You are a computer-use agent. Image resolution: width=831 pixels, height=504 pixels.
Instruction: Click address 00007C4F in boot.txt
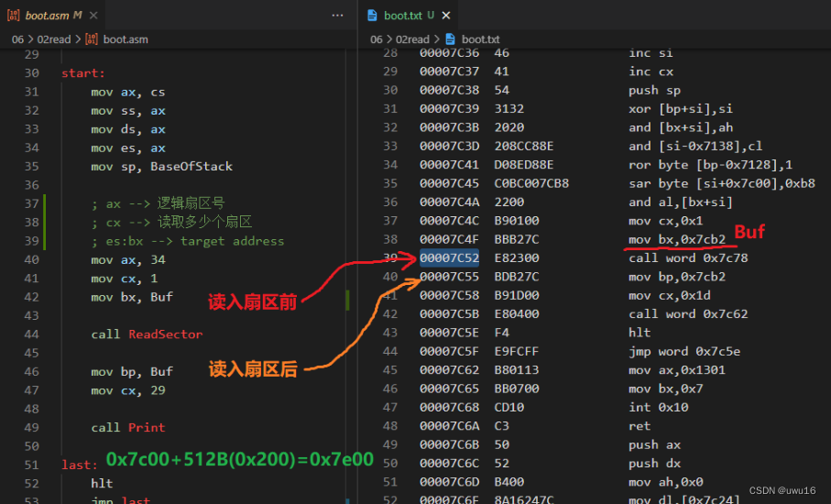[450, 239]
